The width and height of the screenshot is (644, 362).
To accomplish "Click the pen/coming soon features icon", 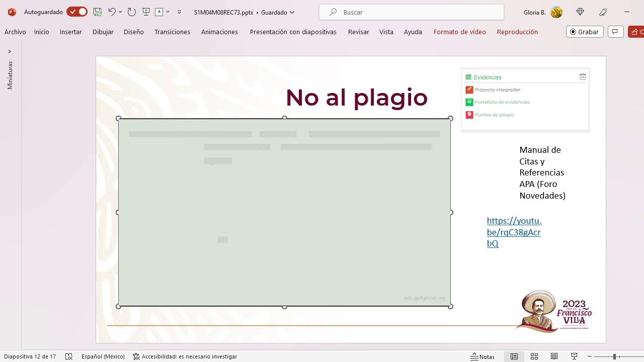I will (603, 12).
